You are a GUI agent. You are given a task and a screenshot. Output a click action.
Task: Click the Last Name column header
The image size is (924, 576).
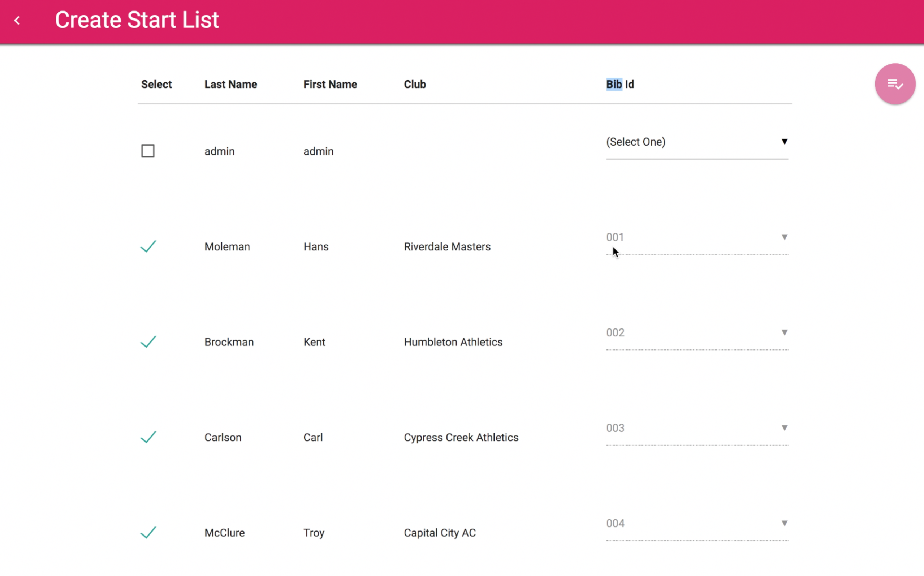[x=231, y=84]
